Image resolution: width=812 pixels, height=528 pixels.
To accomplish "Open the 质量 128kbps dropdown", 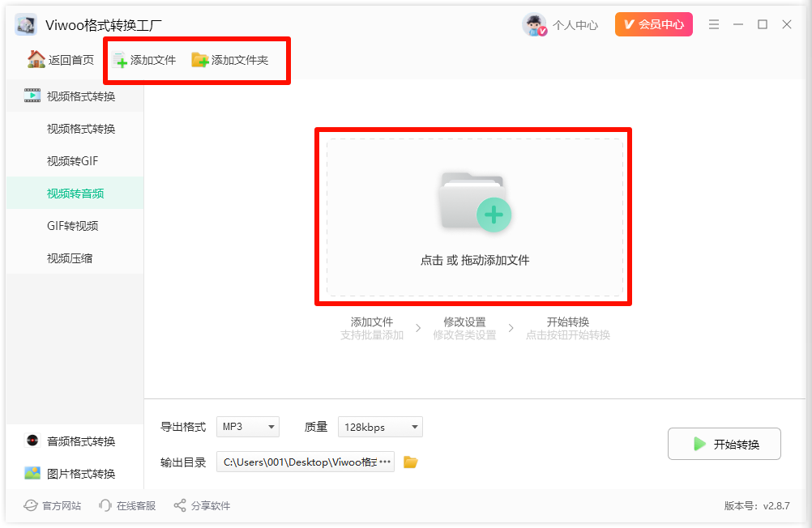I will pyautogui.click(x=380, y=427).
